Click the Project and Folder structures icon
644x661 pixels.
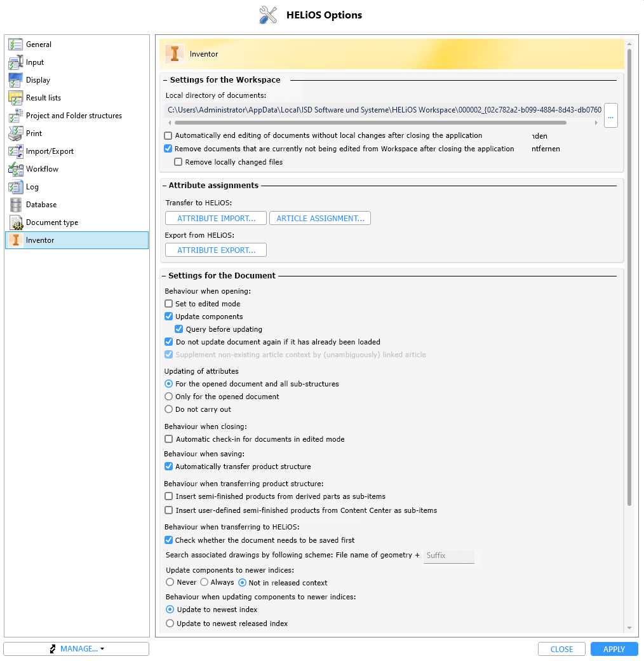[16, 116]
